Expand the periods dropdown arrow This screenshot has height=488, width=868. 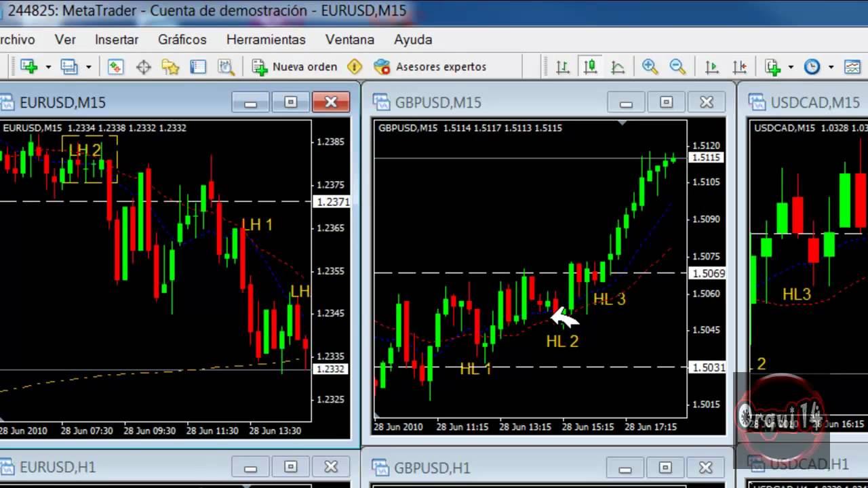point(831,67)
